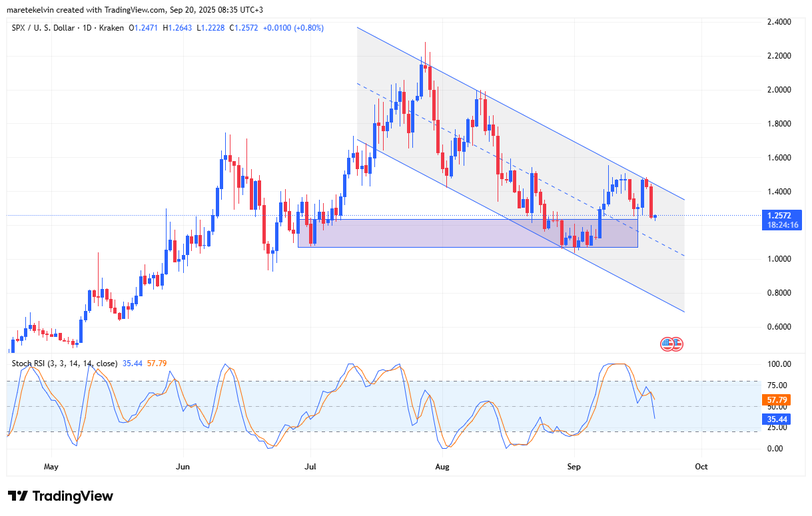Click the Sep label on the date axis
The width and height of the screenshot is (812, 516).
point(573,467)
